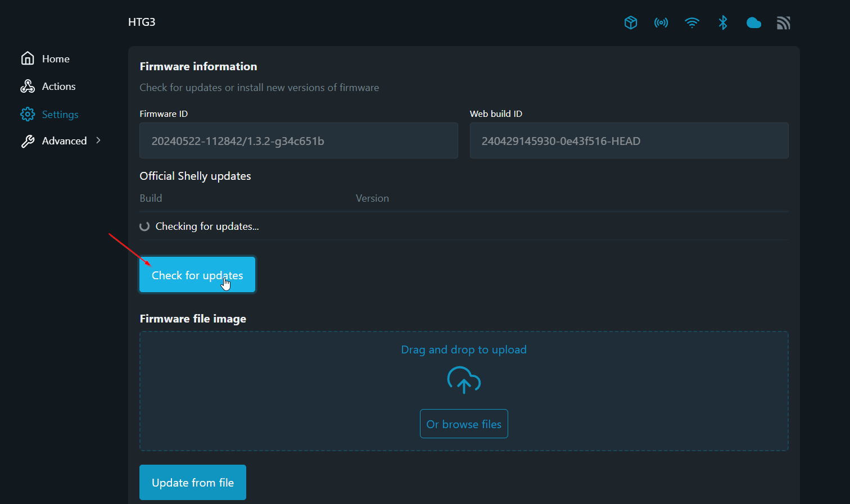Click the feed signal icon in header
Image resolution: width=850 pixels, height=504 pixels.
point(784,22)
